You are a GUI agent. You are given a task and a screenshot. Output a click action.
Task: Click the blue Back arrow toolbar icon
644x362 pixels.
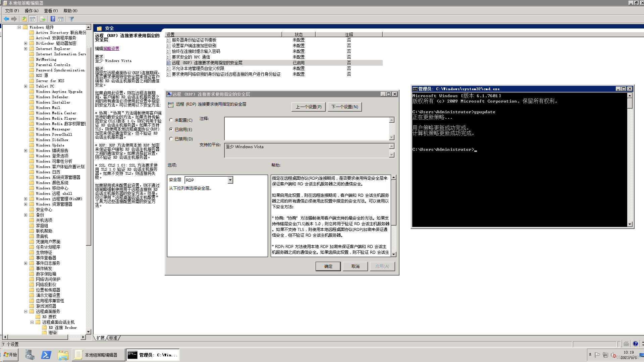pyautogui.click(x=6, y=19)
